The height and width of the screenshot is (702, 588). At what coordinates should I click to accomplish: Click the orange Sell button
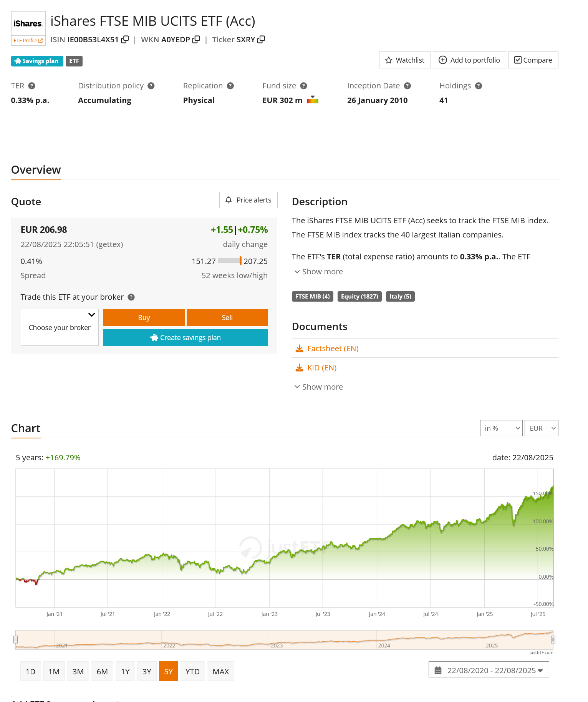point(227,317)
